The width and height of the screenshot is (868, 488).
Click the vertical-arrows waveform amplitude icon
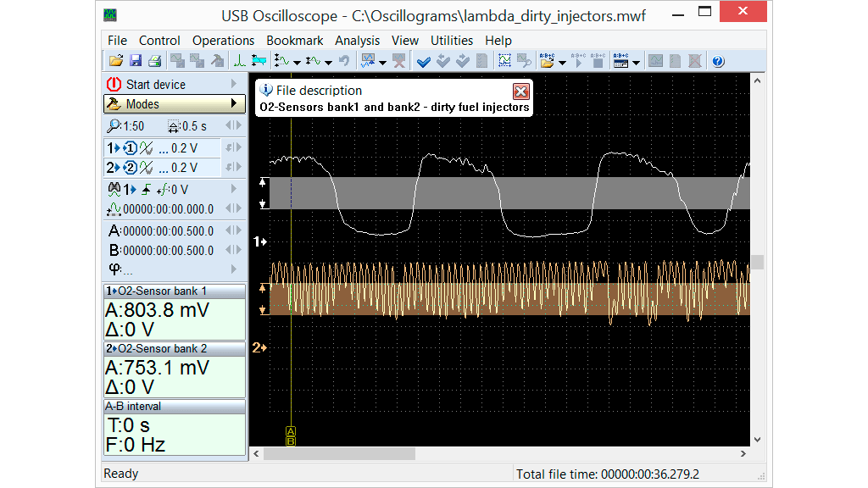click(281, 61)
